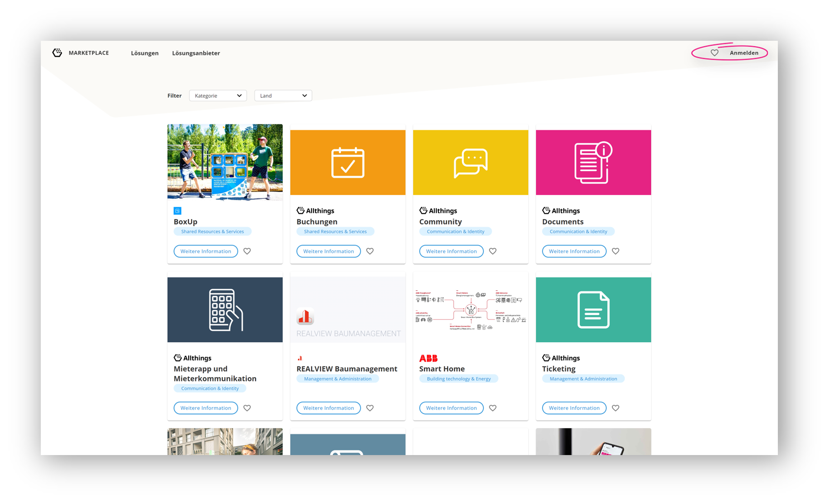
Task: Favorite the Documents card with heart
Action: [x=615, y=251]
